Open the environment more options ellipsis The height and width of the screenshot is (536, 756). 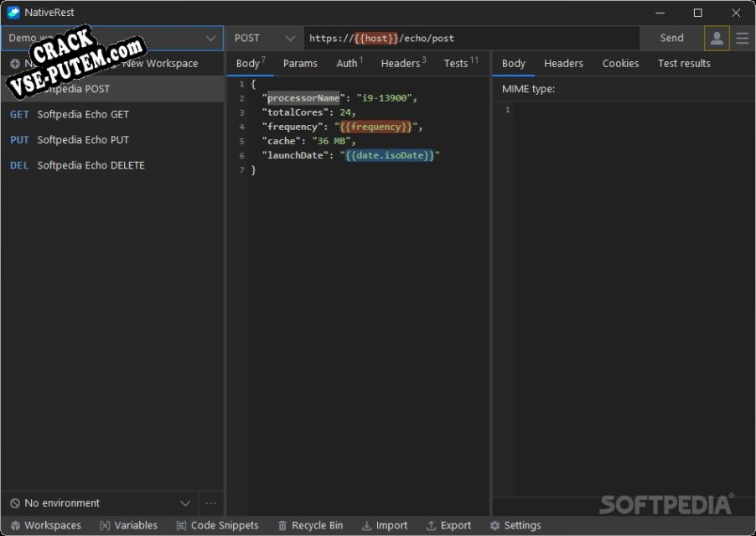pos(211,503)
